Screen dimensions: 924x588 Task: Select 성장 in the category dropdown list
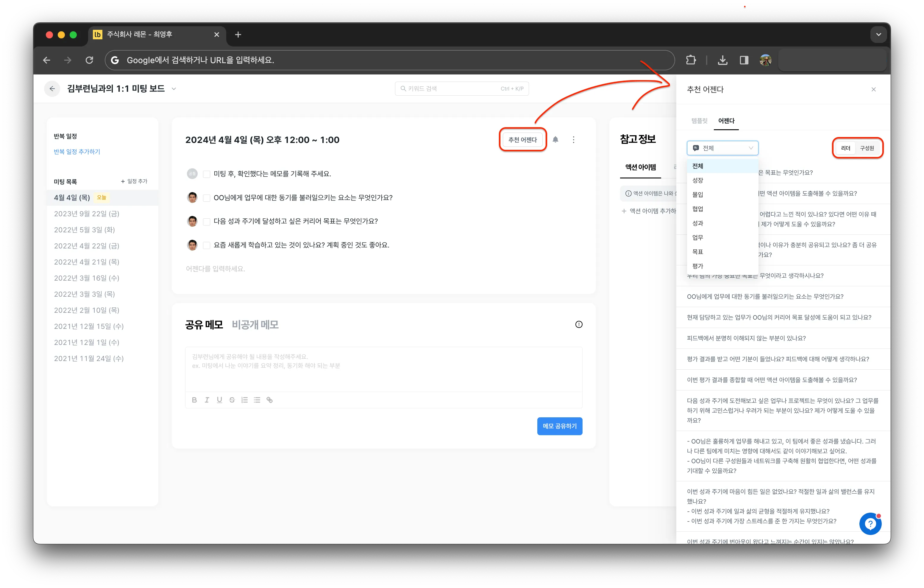coord(722,181)
